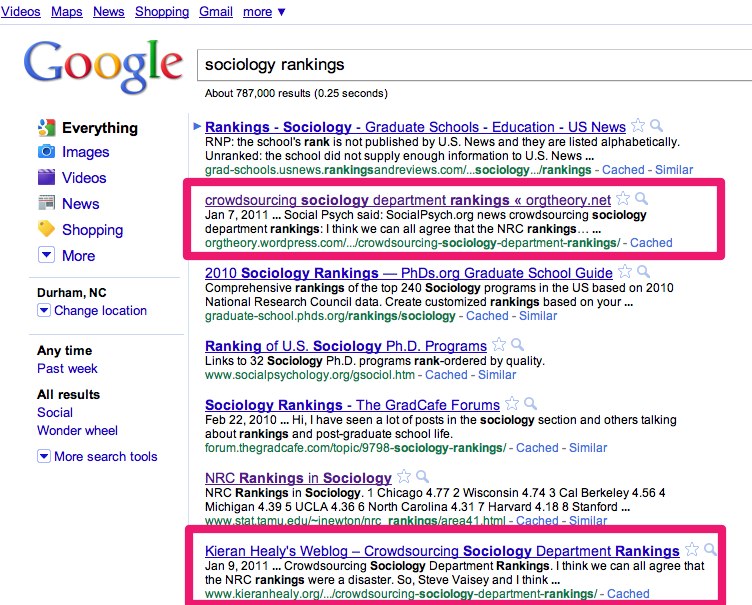Click magnifier next to NRC Rankings in Sociology
This screenshot has width=752, height=605.
pos(423,476)
